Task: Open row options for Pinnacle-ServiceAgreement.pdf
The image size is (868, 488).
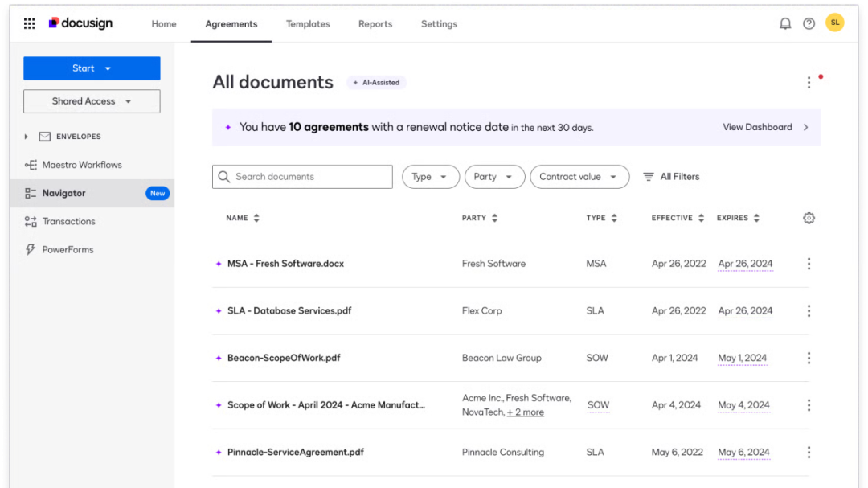Action: (809, 453)
